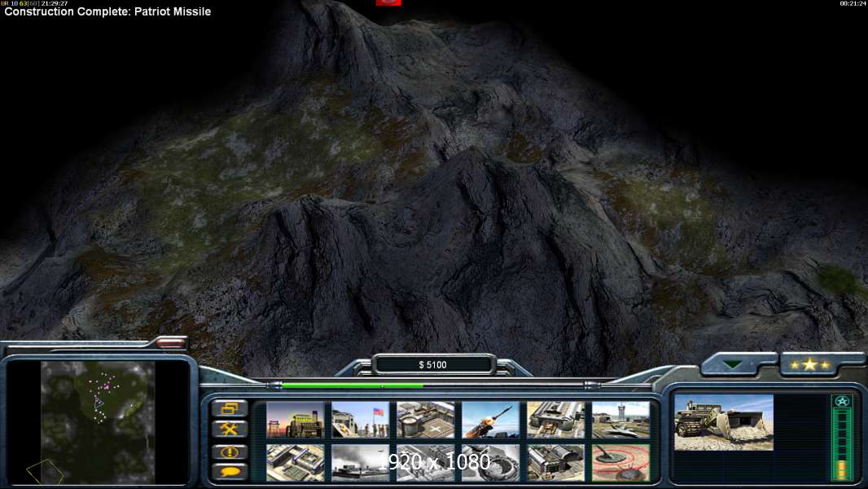
Task: Click the greyed-out Particle Cannon round icon
Action: 490,462
